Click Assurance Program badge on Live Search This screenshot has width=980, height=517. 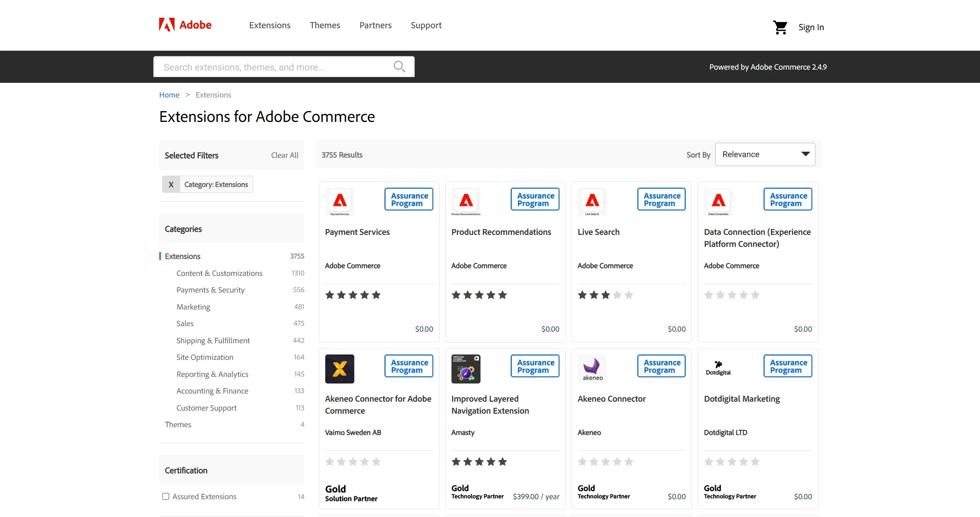[x=661, y=199]
